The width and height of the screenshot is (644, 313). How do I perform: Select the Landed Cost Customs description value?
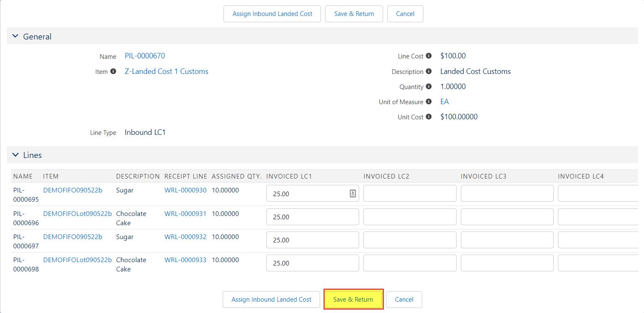point(476,71)
